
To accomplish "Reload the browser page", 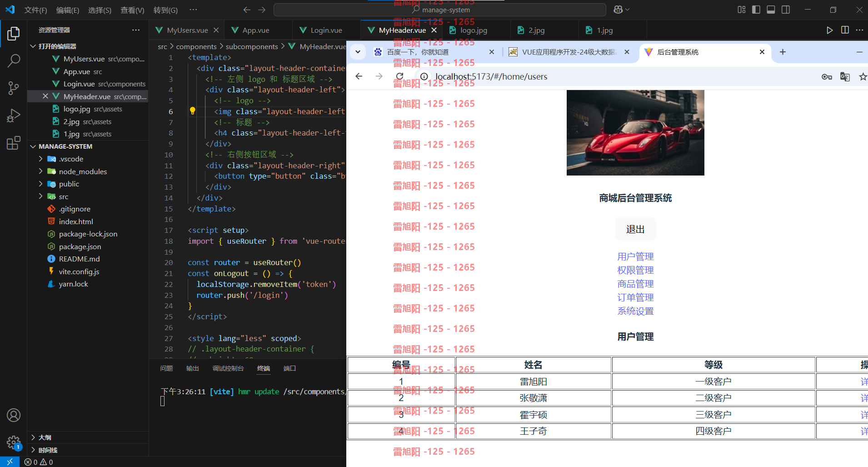I will pyautogui.click(x=399, y=76).
